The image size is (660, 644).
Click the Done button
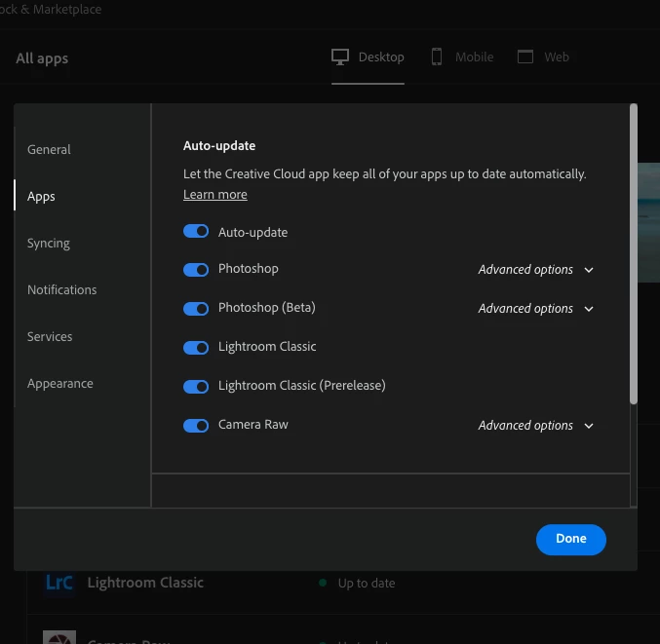(570, 539)
